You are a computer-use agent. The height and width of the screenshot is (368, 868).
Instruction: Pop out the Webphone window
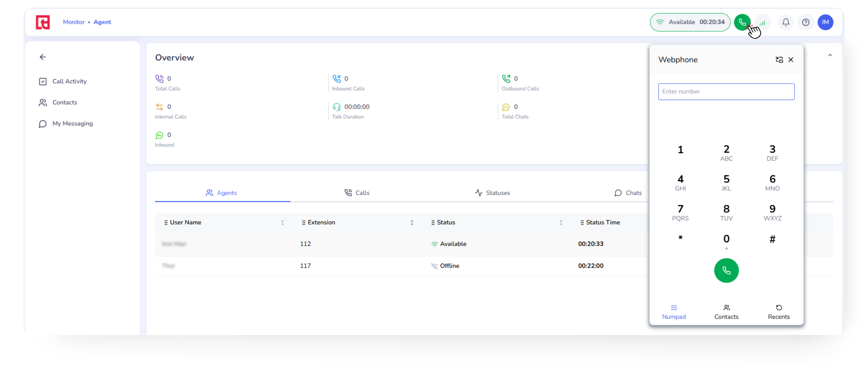[x=779, y=60]
